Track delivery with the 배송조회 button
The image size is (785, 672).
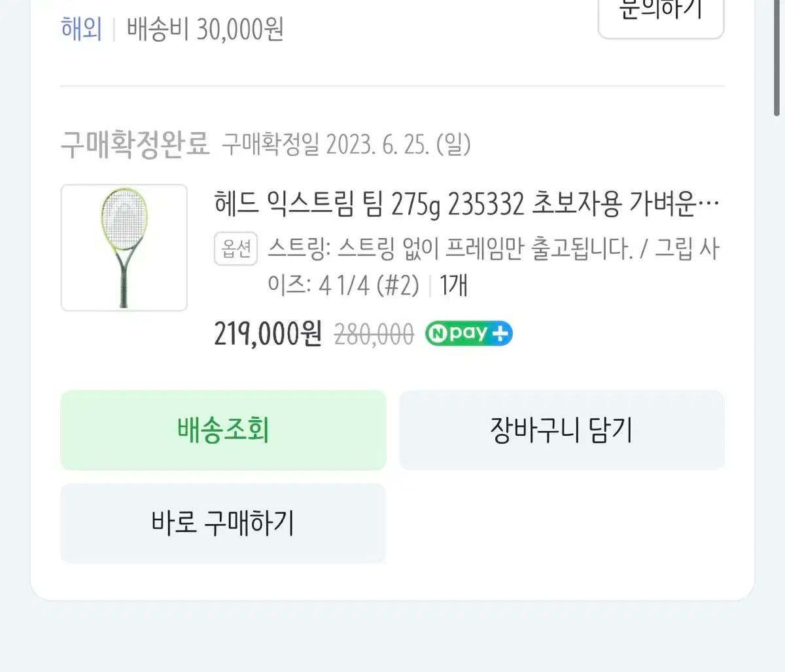pyautogui.click(x=223, y=430)
